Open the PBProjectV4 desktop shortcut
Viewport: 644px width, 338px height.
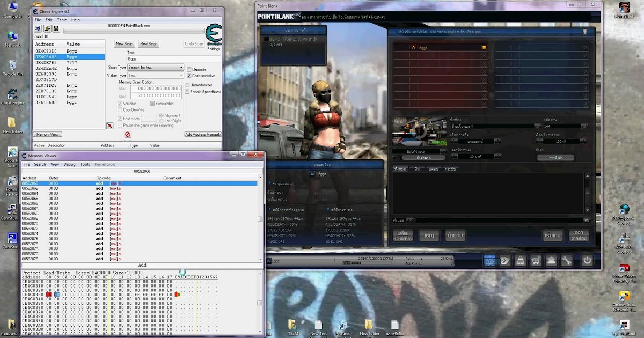[624, 215]
